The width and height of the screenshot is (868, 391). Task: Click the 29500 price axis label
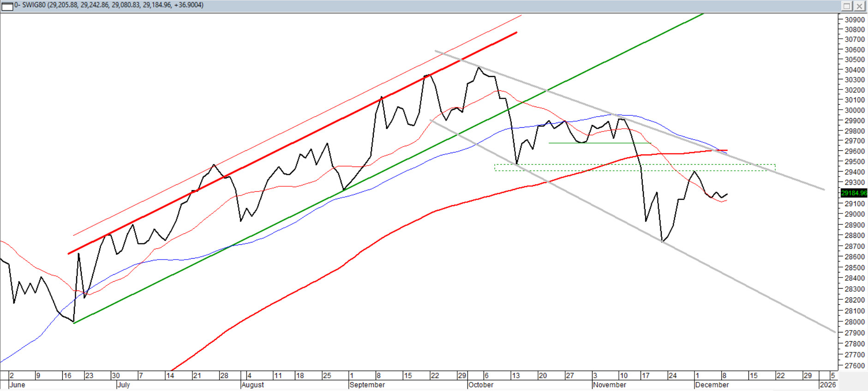854,162
